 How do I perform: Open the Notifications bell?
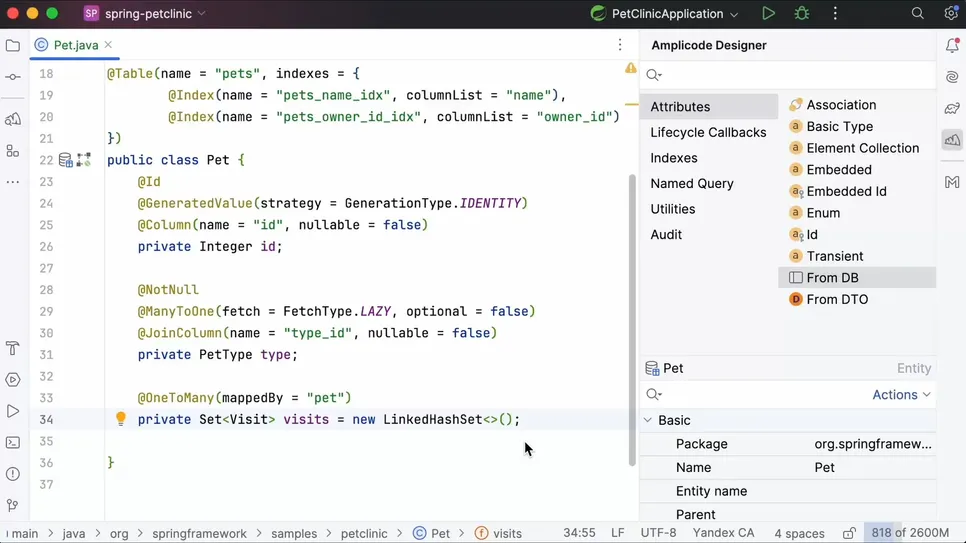coord(952,46)
